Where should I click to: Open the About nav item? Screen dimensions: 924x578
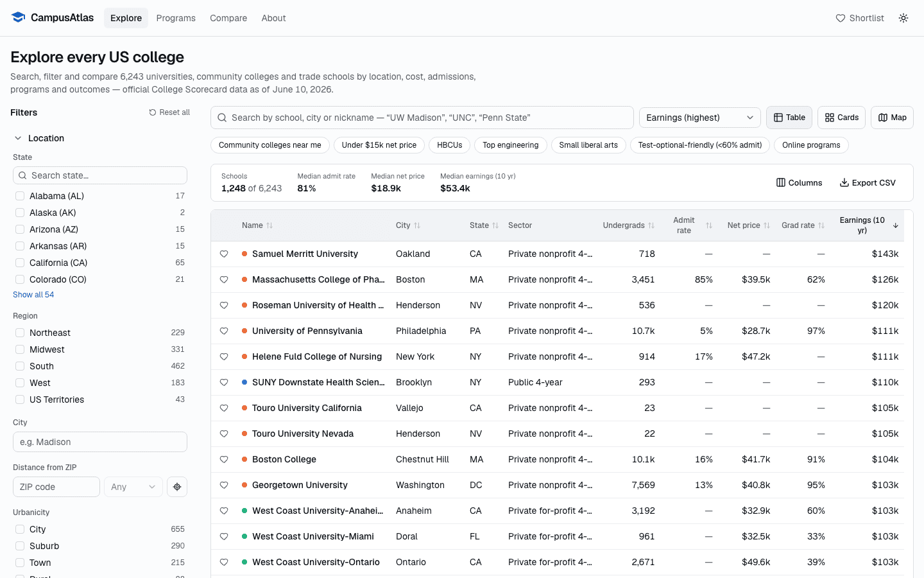(273, 18)
